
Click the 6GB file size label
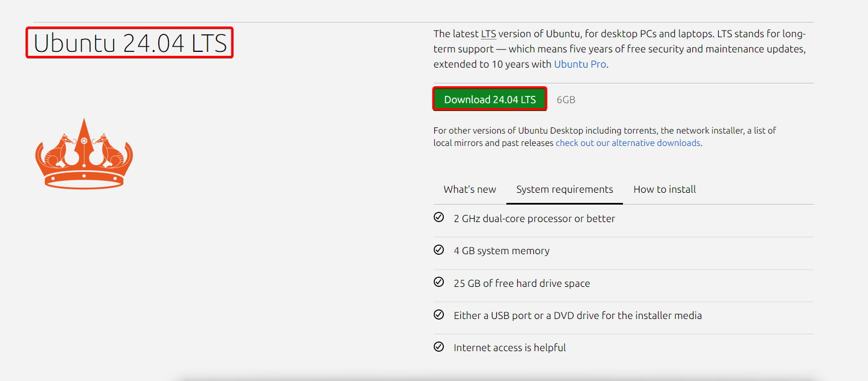[565, 99]
